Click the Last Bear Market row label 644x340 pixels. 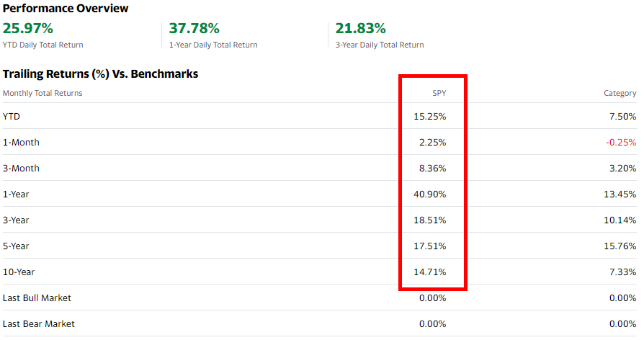click(38, 323)
